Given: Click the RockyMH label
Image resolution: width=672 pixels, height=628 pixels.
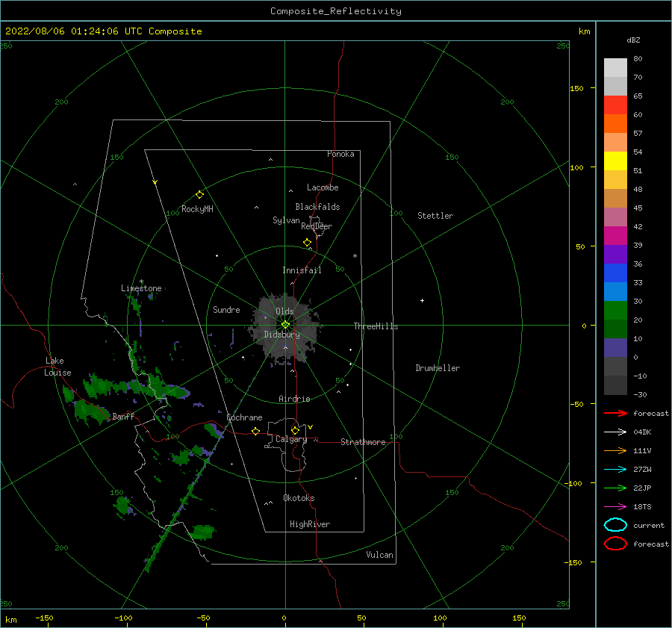Looking at the screenshot, I should (197, 209).
